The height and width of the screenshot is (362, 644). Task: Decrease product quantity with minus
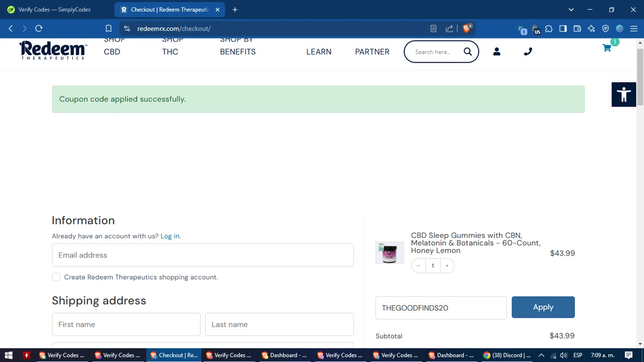click(x=418, y=266)
